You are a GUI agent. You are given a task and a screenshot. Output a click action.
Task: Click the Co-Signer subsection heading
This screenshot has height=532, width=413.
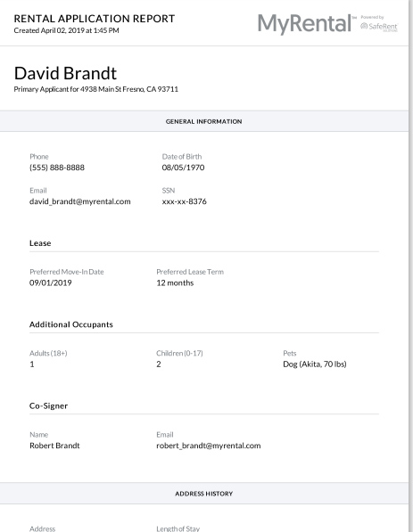tap(48, 405)
